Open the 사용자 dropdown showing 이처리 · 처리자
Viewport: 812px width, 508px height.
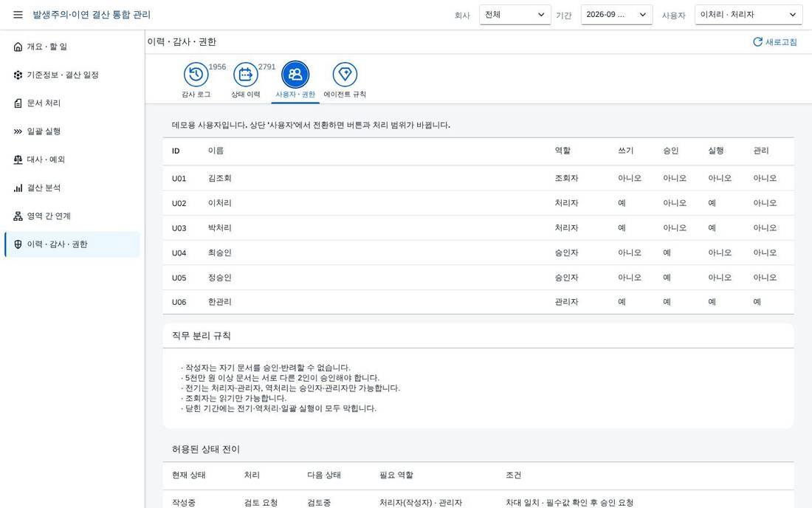[x=749, y=15]
